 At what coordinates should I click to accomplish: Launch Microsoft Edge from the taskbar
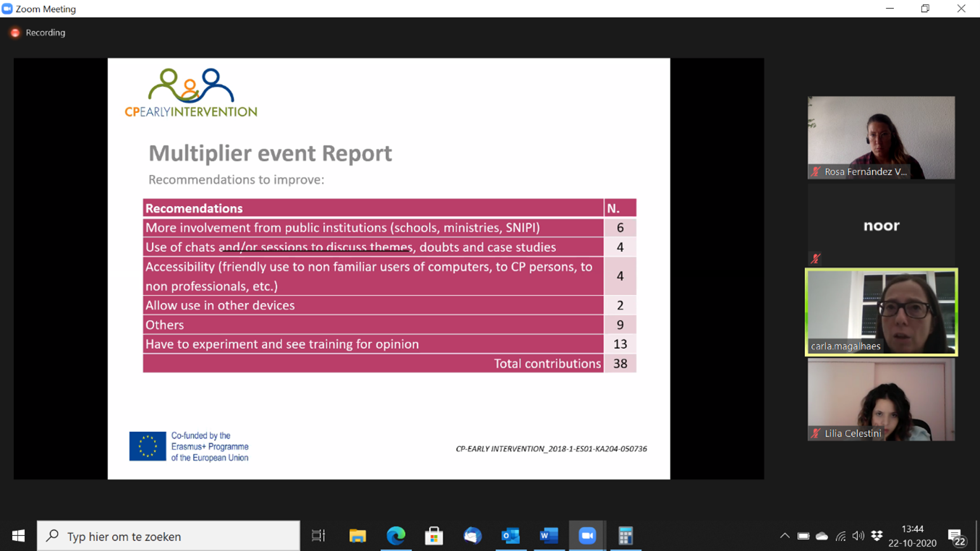point(396,536)
